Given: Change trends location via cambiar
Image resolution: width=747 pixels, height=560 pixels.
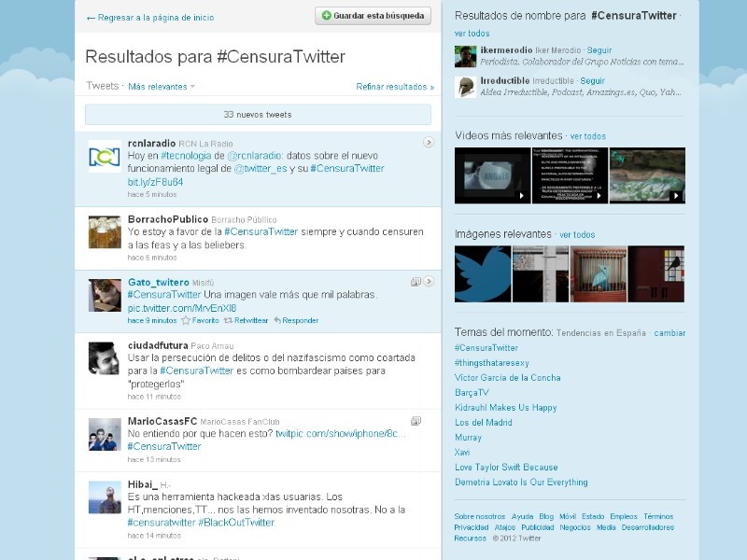Looking at the screenshot, I should point(669,333).
